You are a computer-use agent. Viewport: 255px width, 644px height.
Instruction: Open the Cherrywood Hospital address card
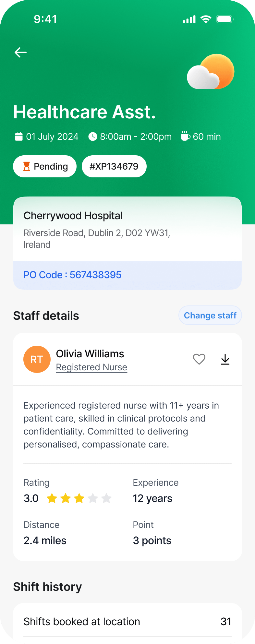(x=127, y=229)
